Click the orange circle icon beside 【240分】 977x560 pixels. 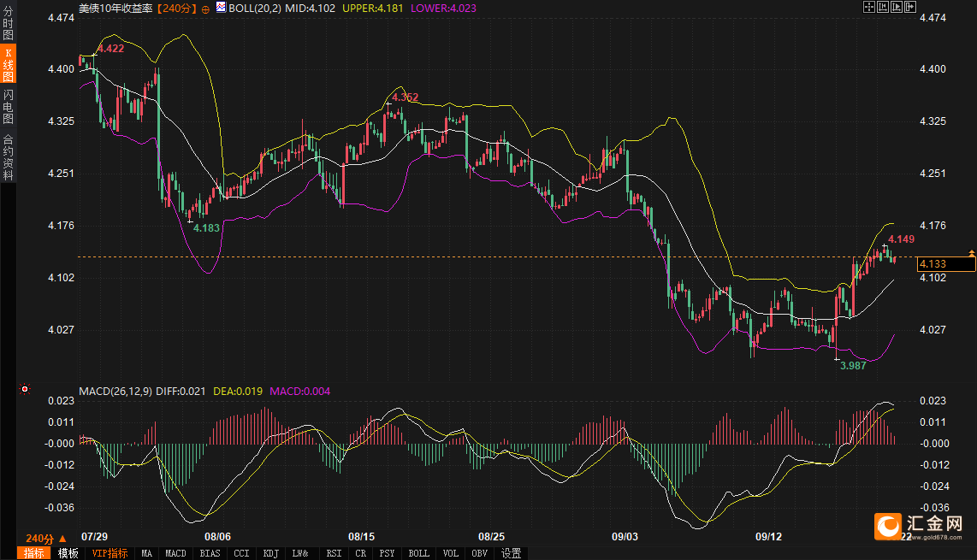click(205, 9)
